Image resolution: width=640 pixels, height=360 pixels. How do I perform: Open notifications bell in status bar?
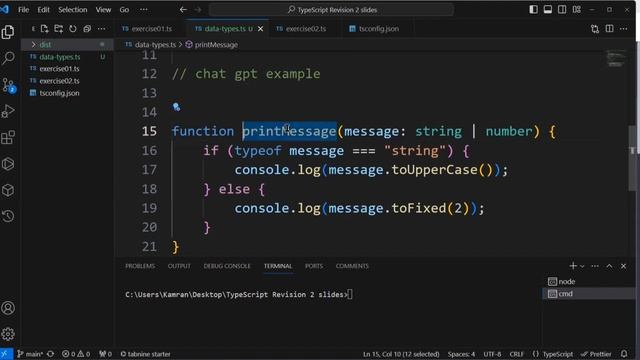(624, 354)
